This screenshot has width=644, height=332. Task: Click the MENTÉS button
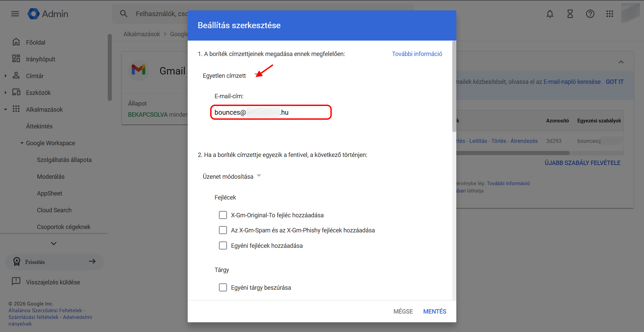tap(434, 312)
